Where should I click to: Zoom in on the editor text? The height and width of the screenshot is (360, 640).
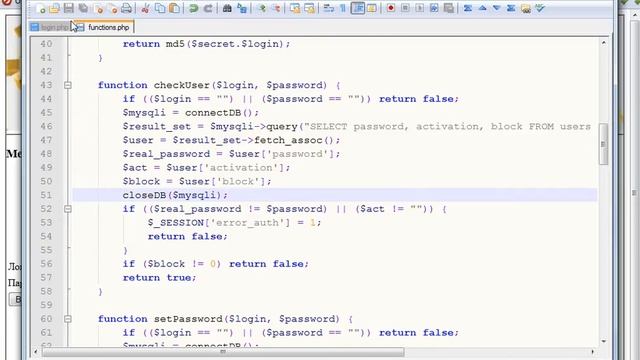coord(261,8)
